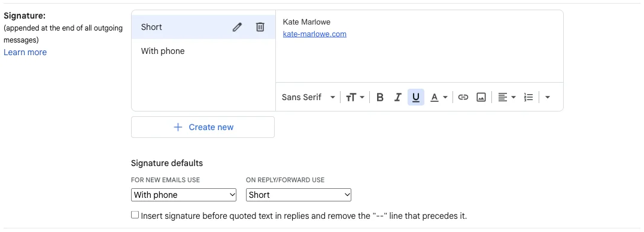Open the For New Emails Use dropdown
This screenshot has width=644, height=232.
pos(184,195)
